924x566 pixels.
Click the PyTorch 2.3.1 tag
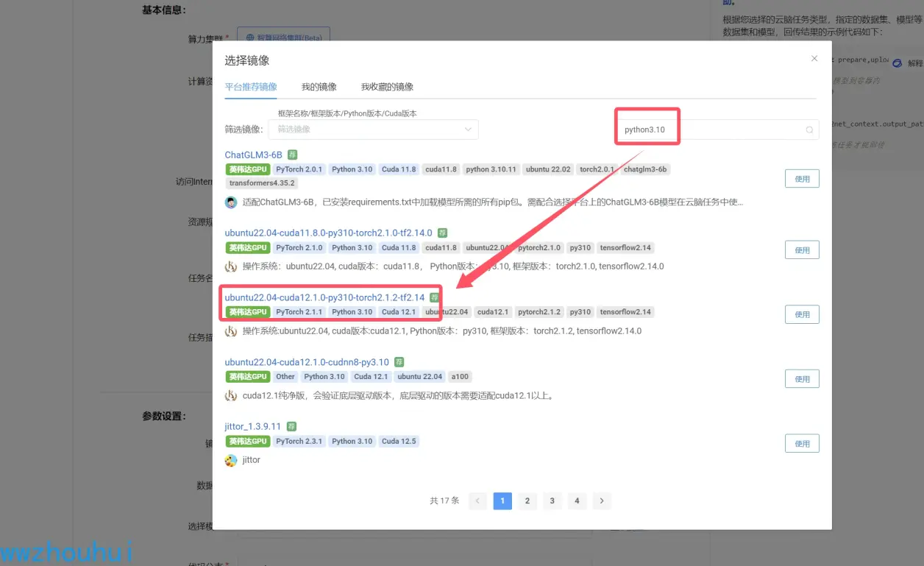(299, 442)
